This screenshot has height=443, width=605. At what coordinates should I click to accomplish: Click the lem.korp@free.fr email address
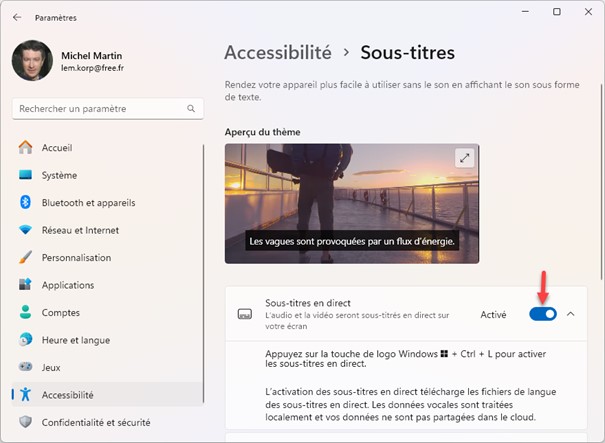click(92, 68)
